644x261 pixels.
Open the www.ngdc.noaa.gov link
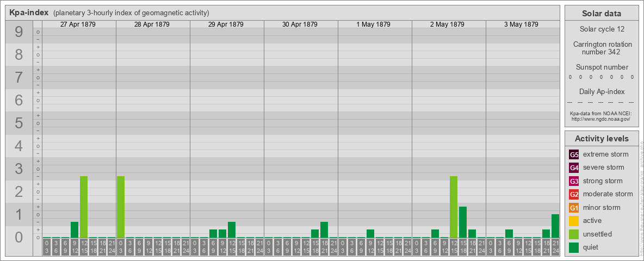tap(600, 119)
